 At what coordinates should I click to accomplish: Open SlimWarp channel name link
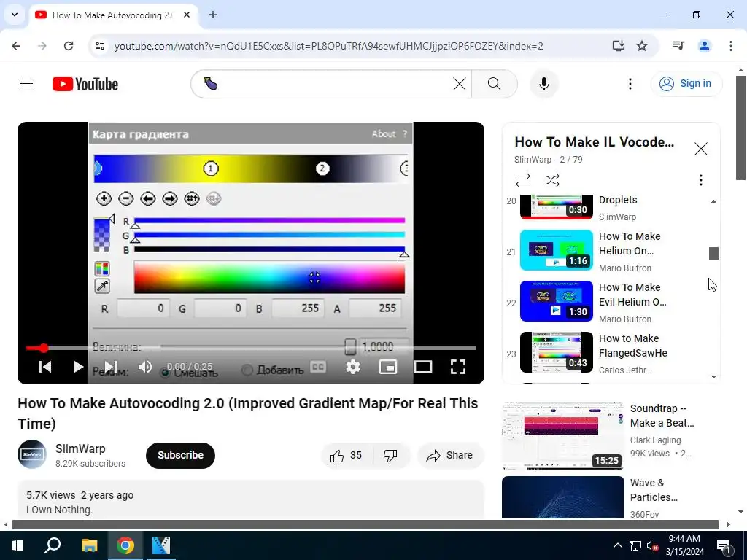coord(80,448)
